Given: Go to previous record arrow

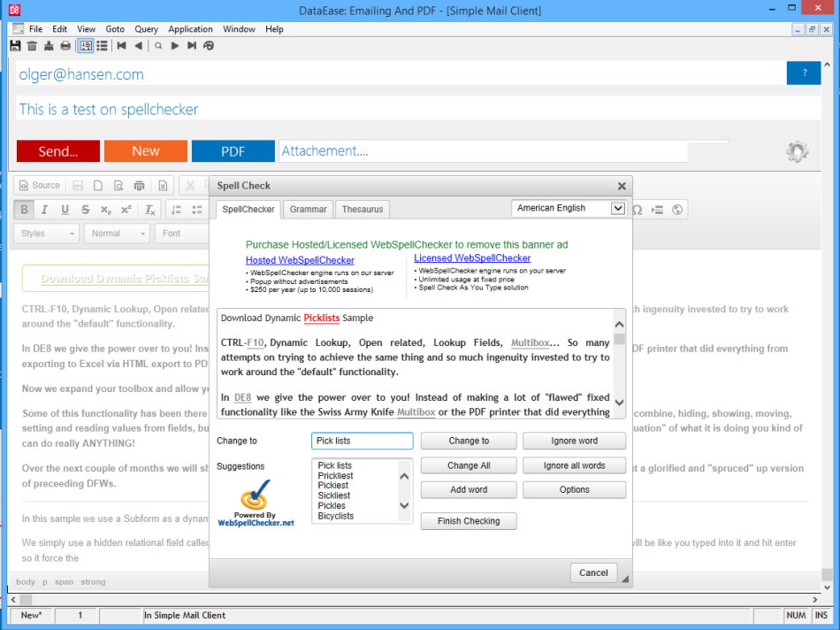Looking at the screenshot, I should [x=138, y=46].
